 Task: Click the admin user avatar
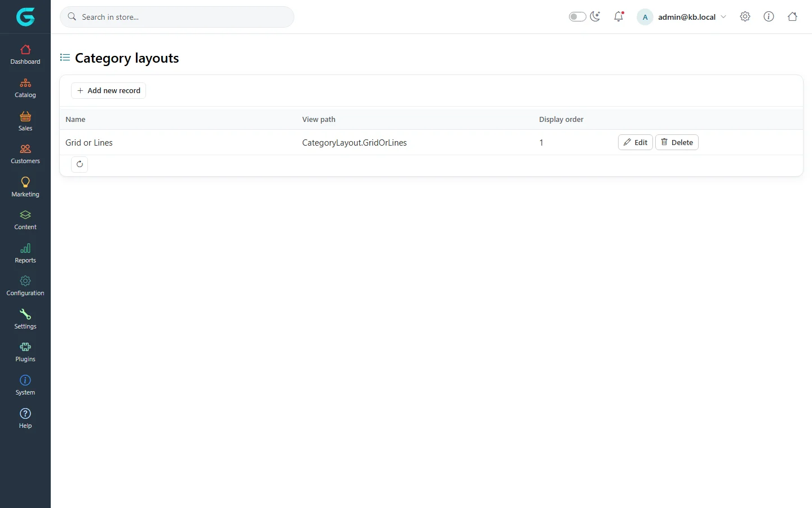coord(645,17)
